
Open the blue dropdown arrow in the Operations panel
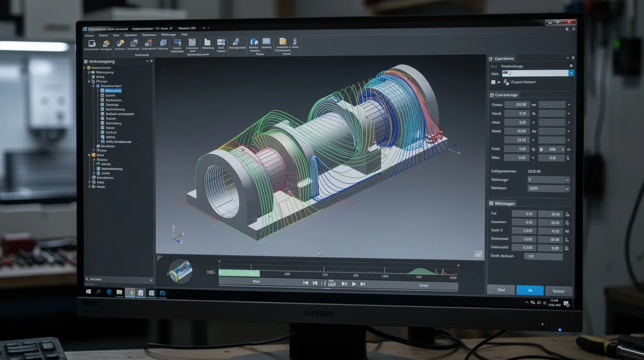571,73
